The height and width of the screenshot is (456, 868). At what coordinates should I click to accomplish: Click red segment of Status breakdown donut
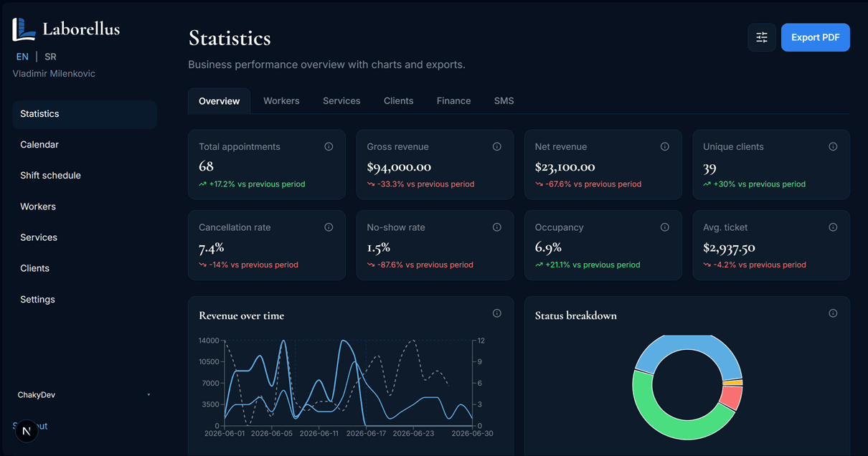732,397
